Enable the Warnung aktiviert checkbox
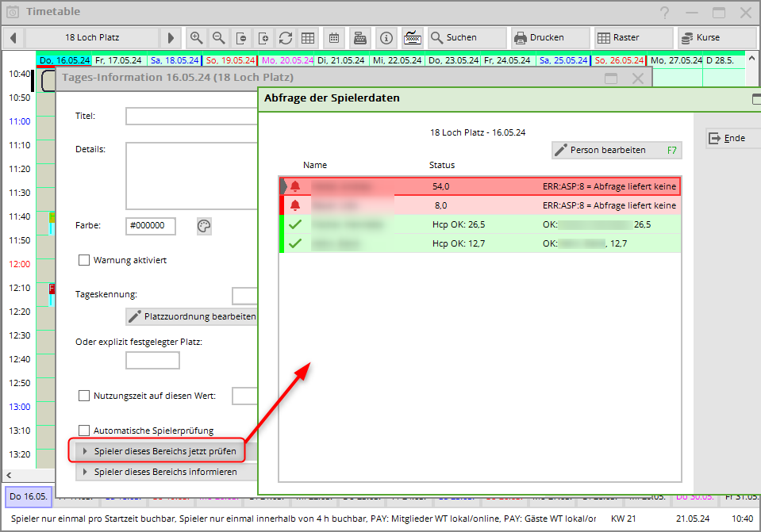 [84, 260]
